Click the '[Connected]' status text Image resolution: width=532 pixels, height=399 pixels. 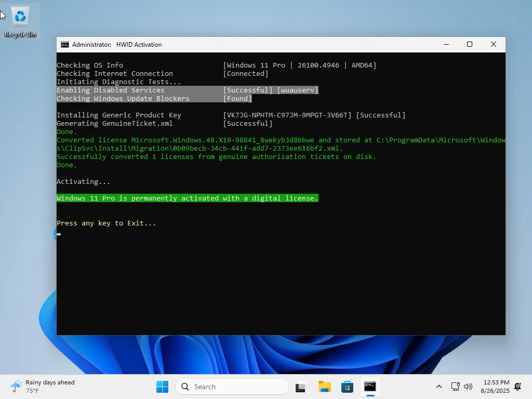pos(246,74)
